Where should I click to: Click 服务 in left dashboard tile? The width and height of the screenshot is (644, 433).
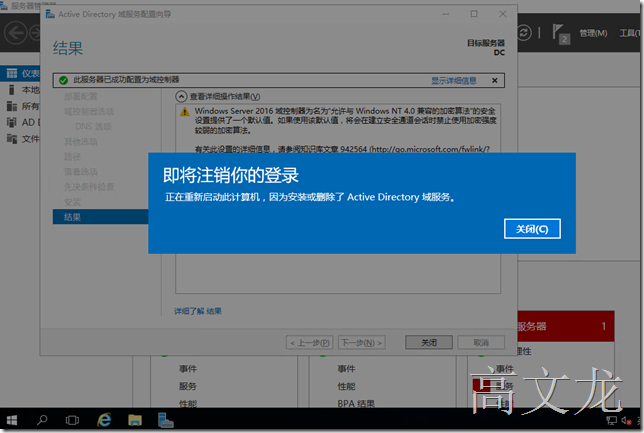click(x=188, y=386)
